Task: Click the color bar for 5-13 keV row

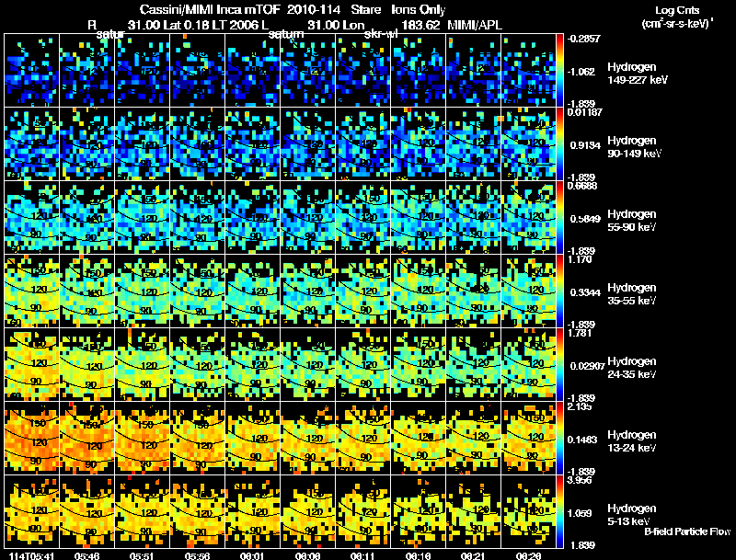Action: tap(559, 511)
